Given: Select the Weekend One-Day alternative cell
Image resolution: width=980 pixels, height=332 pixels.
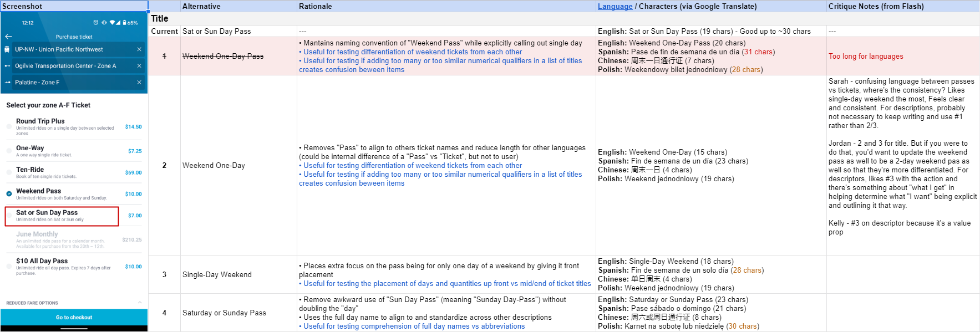Looking at the screenshot, I should (x=238, y=165).
